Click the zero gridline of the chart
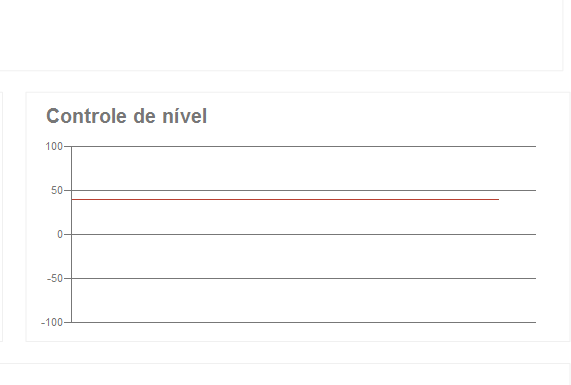Viewport: 571px width, 385px height. pyautogui.click(x=304, y=234)
